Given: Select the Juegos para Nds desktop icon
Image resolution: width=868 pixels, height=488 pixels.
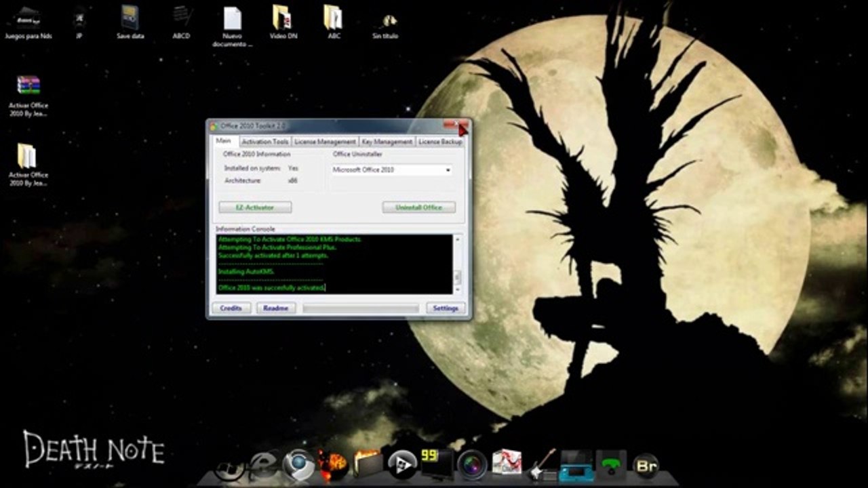Looking at the screenshot, I should [x=28, y=22].
